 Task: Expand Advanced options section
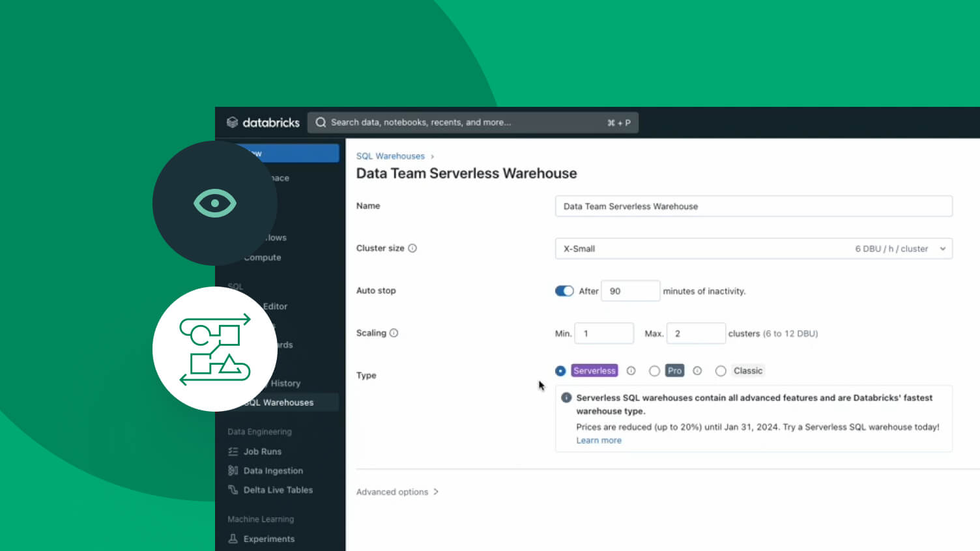[397, 492]
